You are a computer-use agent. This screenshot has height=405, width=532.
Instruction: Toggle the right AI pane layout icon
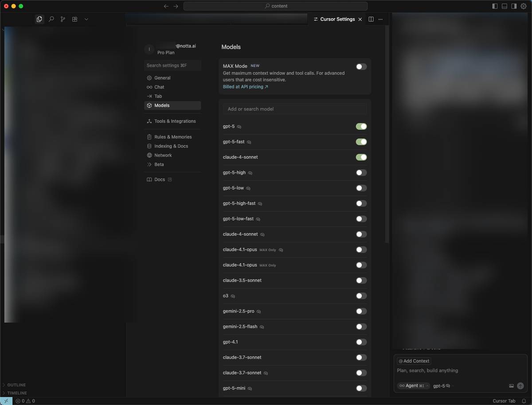pyautogui.click(x=514, y=6)
